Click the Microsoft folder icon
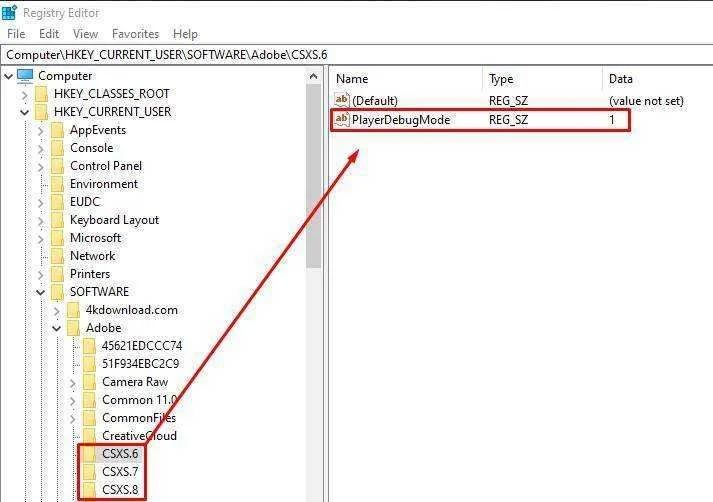This screenshot has height=502, width=713. coord(57,238)
